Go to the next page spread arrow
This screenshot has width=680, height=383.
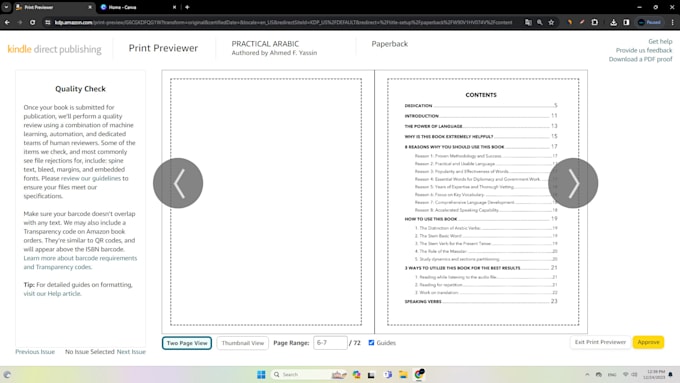pos(573,183)
